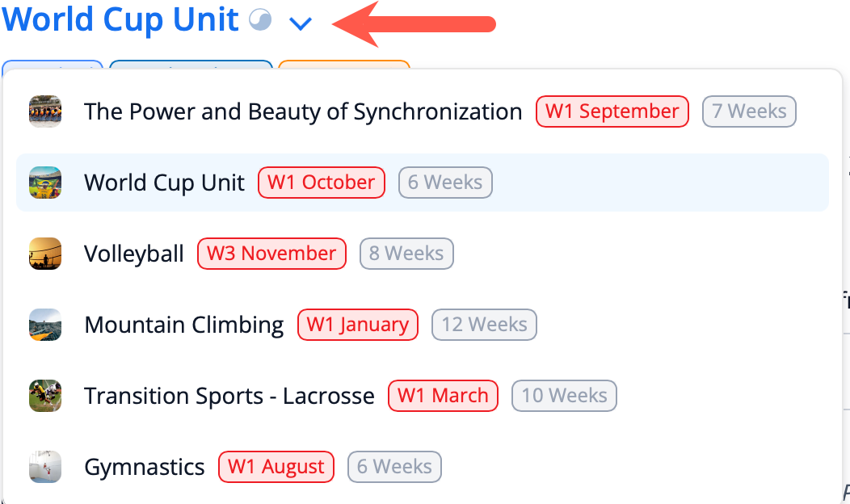Click the Volleyball unit thumbnail icon

point(45,254)
